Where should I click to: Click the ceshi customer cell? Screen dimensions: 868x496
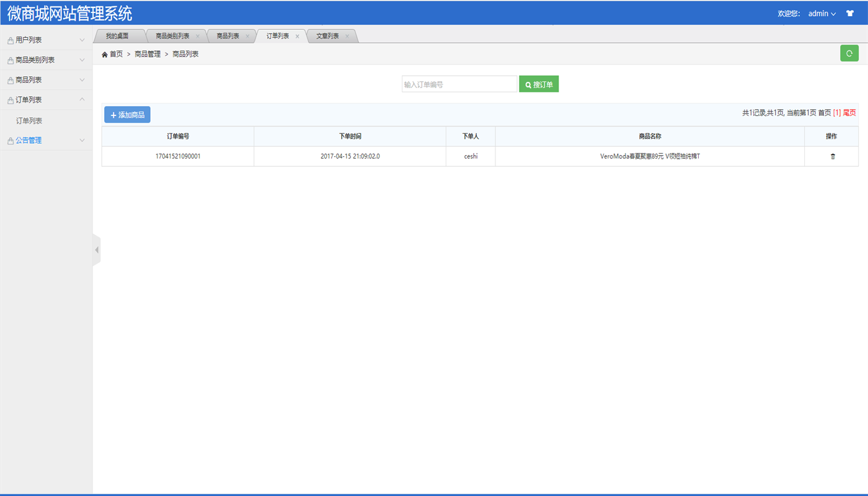471,156
